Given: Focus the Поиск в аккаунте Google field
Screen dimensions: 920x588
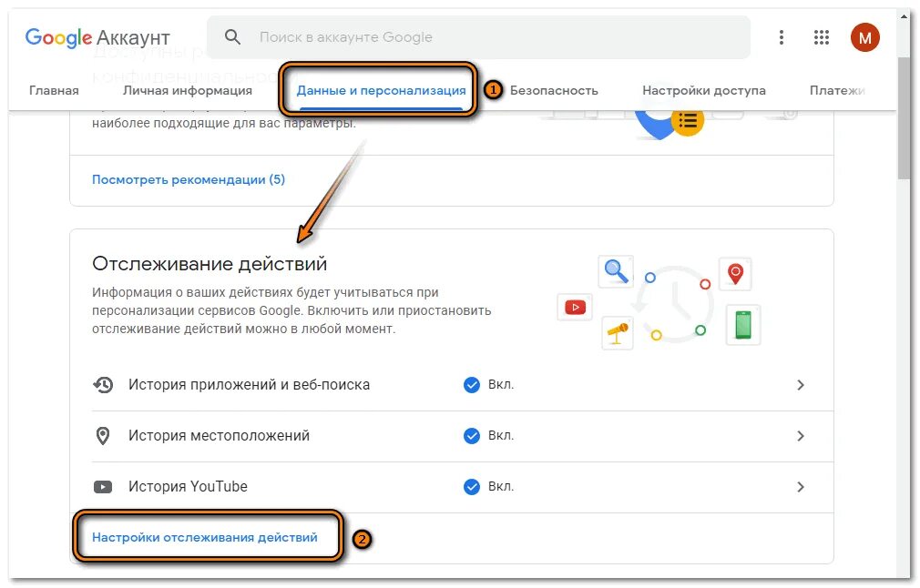Looking at the screenshot, I should point(478,37).
